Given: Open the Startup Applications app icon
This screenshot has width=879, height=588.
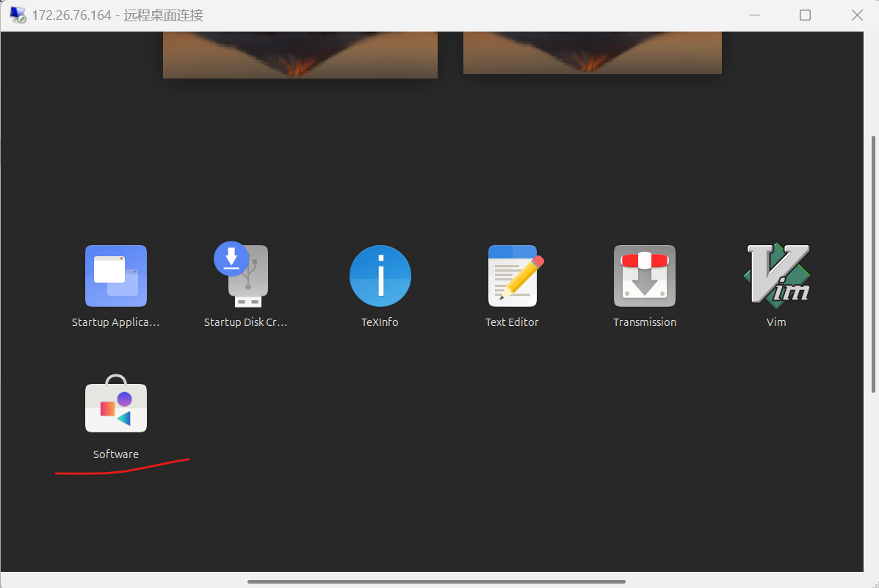Looking at the screenshot, I should [116, 276].
